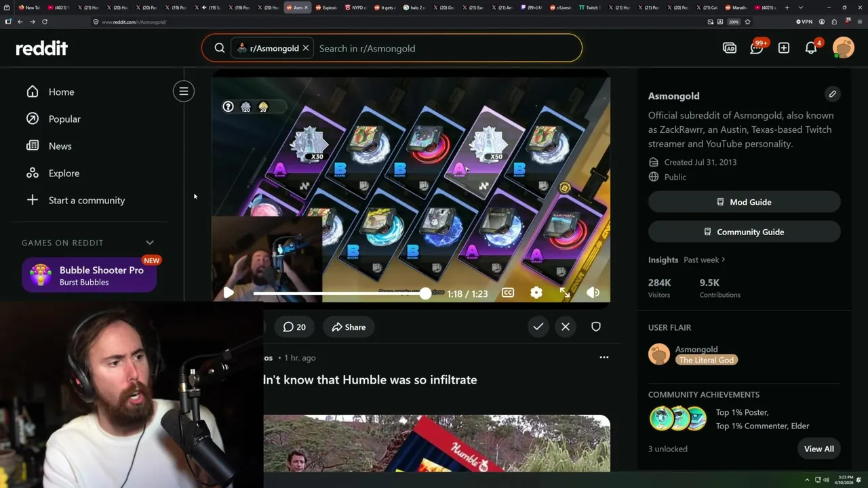The width and height of the screenshot is (868, 488).
Task: Open the 20 comments button
Action: 294,327
